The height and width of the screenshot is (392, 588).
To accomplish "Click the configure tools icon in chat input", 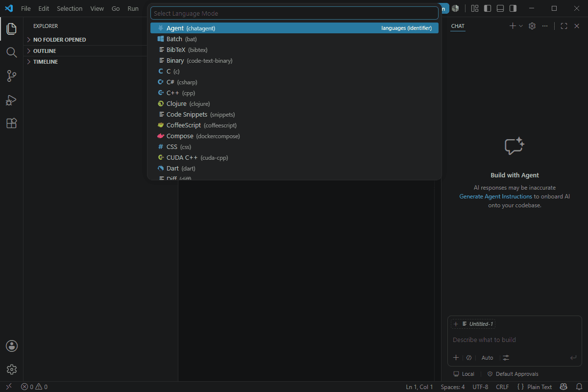I will (506, 358).
